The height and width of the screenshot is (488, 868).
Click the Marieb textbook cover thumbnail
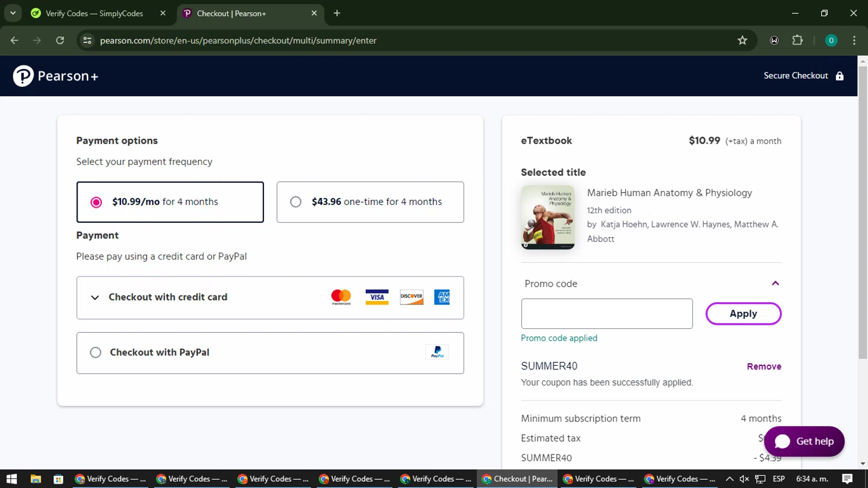click(x=548, y=217)
